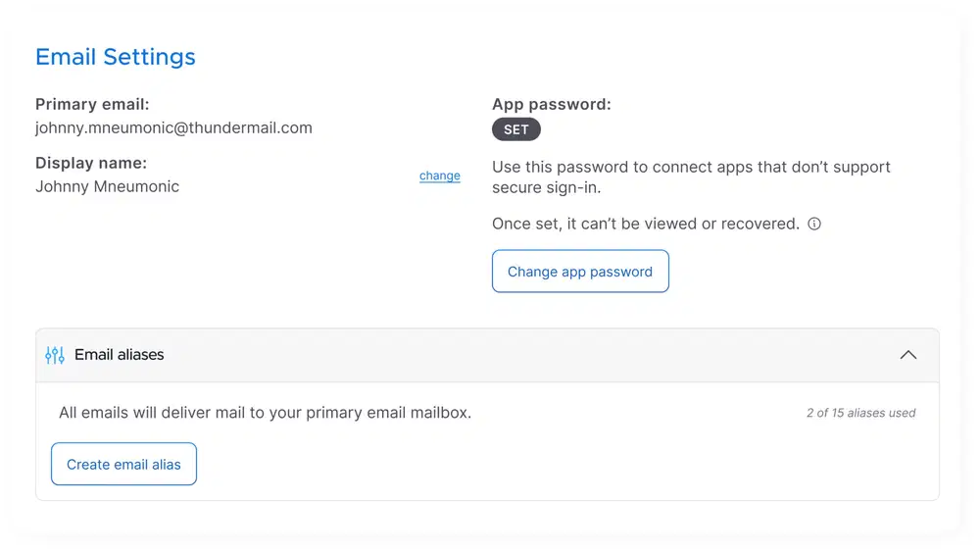Click the Email Settings heading

116,57
